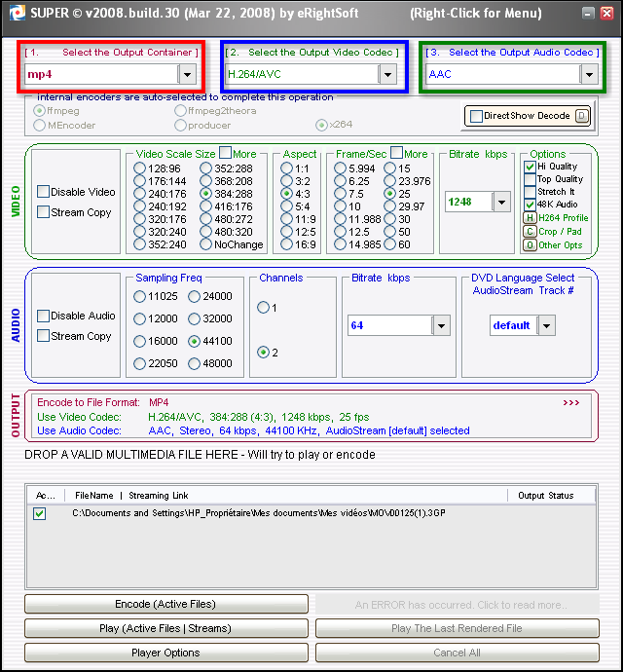Click the audio bitrate value 64 field
This screenshot has height=672, width=623.
389,325
